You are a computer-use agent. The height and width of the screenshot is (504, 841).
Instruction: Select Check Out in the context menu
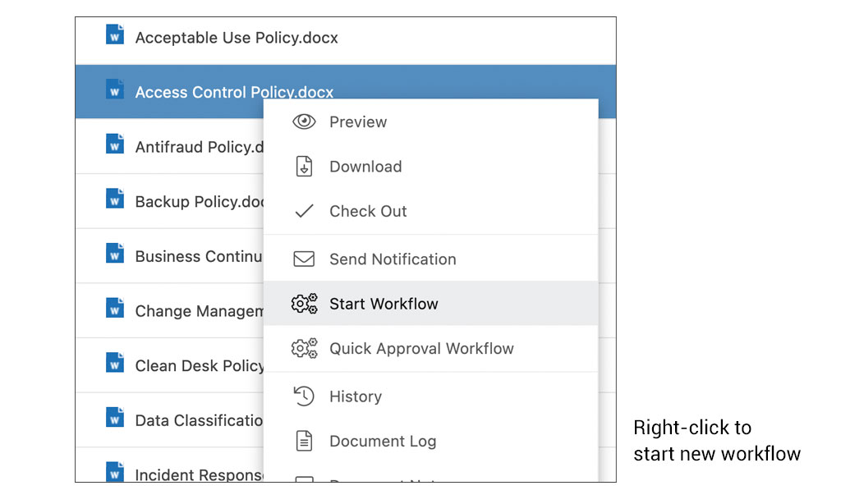click(x=431, y=211)
